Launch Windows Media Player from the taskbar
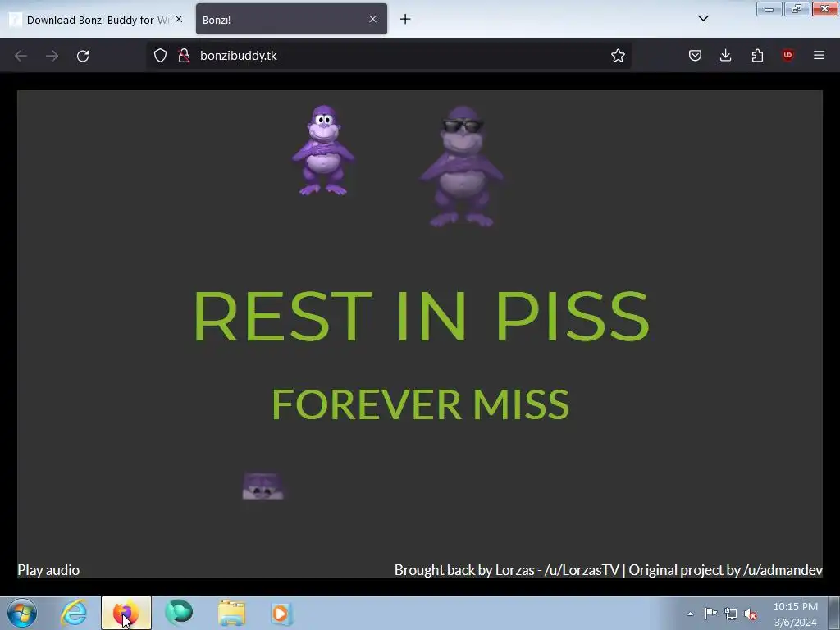Screen dimensions: 840x630 point(281,614)
